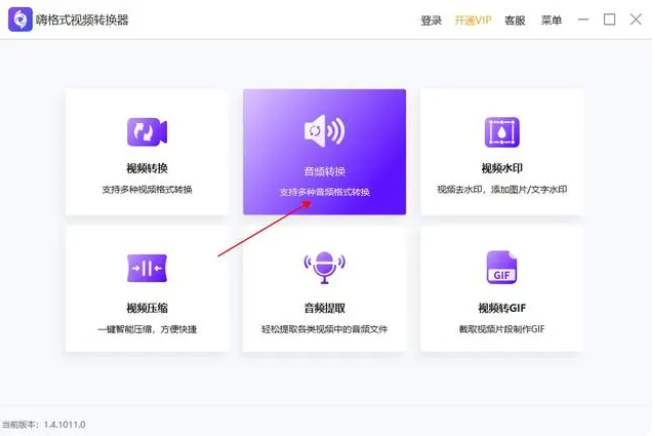Choose the 视频压缩 compress icon

(147, 268)
